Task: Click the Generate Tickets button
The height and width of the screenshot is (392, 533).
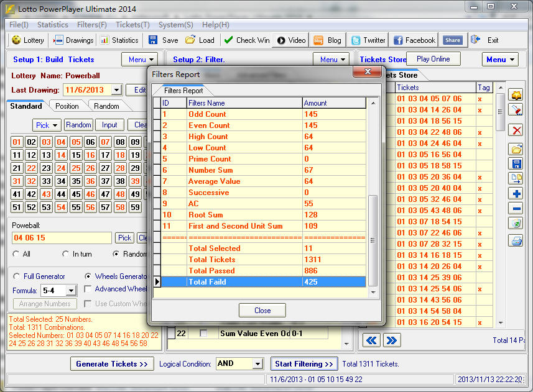Action: pos(112,364)
